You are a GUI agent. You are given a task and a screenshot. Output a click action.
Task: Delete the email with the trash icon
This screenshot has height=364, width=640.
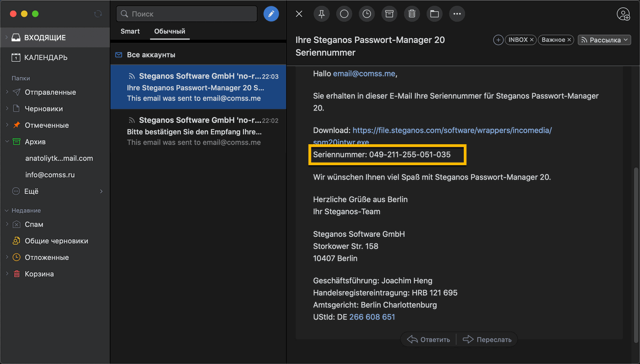click(x=412, y=14)
